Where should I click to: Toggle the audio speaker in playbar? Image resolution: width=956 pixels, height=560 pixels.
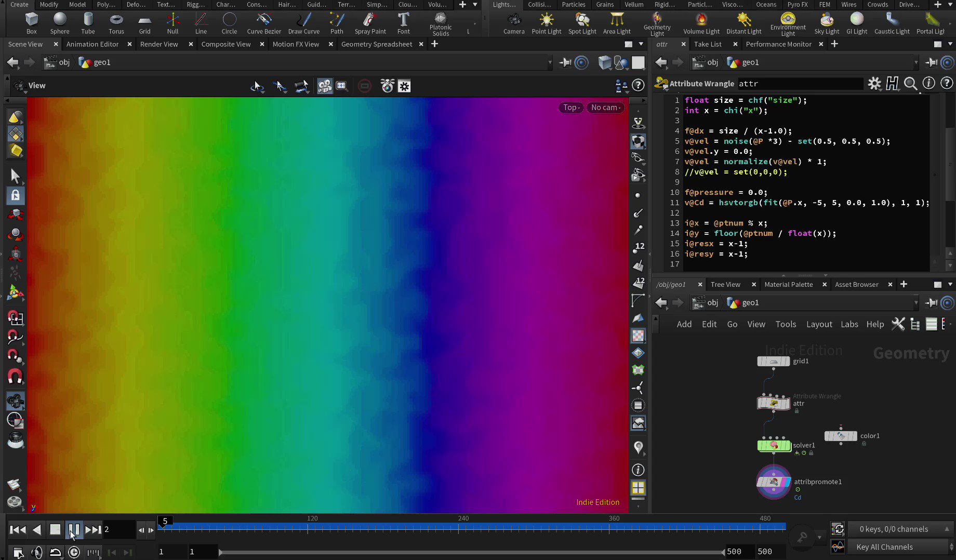[36, 552]
